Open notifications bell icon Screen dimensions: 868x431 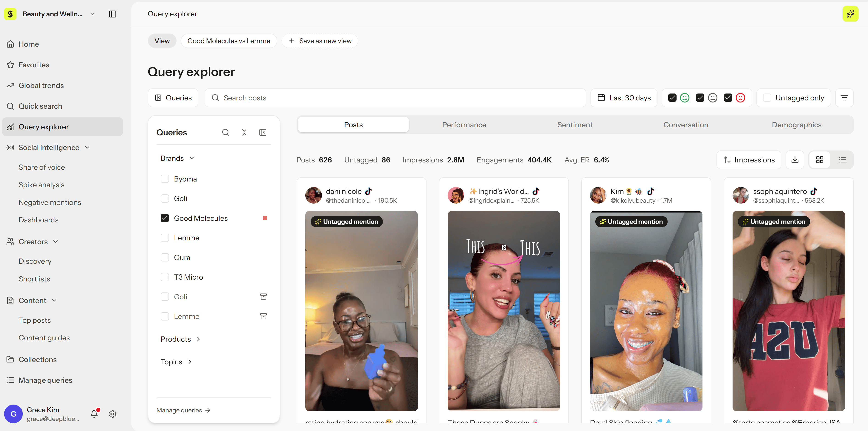click(x=94, y=414)
